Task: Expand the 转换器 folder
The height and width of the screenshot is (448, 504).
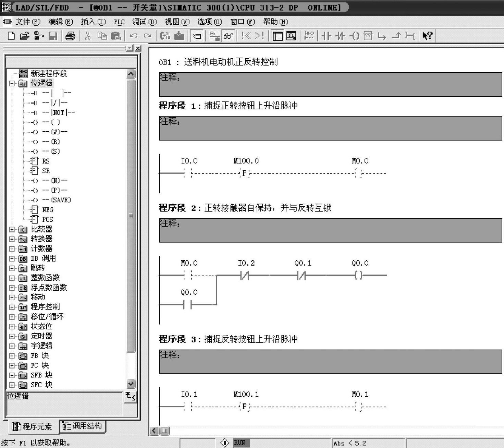Action: tap(12, 239)
